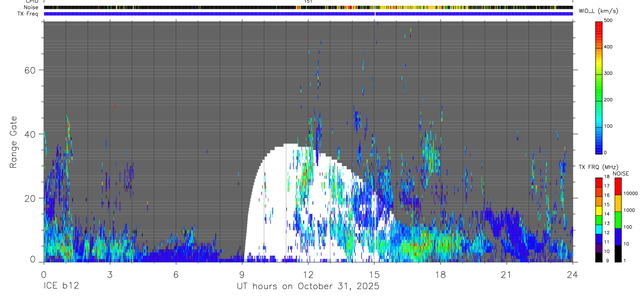Click the yellow swatch in TX FRQ legend
The width and height of the screenshot is (644, 297).
click(x=599, y=211)
